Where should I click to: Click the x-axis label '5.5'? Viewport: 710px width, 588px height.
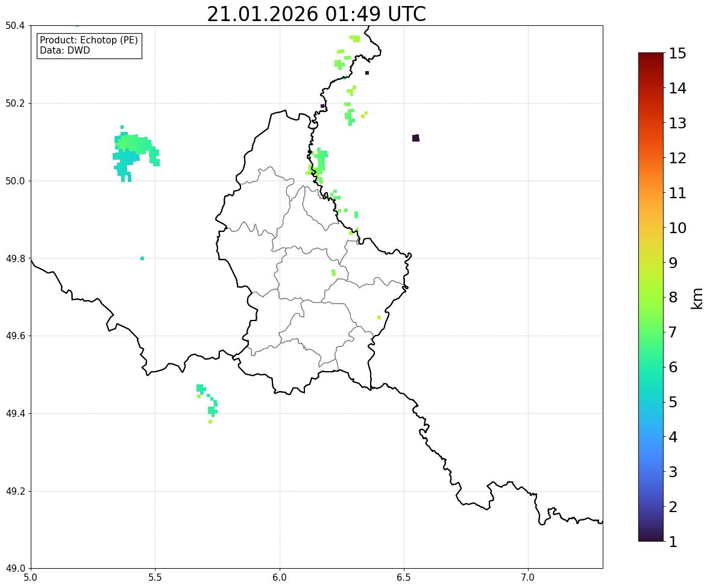[155, 578]
